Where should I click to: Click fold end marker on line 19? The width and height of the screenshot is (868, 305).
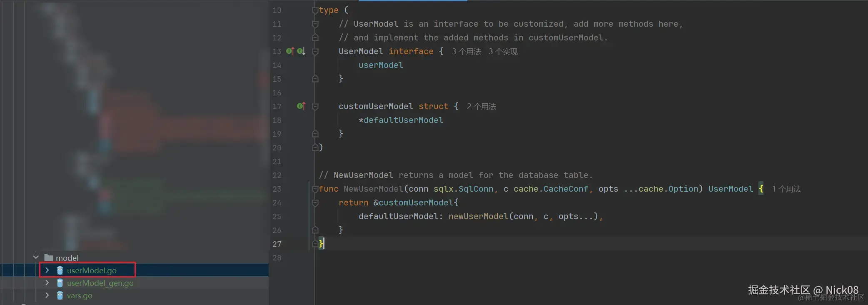point(315,134)
